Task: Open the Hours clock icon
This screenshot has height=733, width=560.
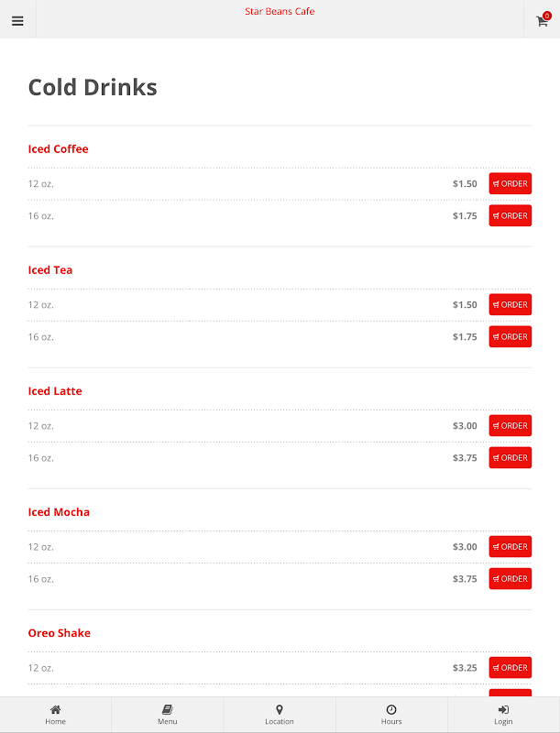Action: [391, 709]
